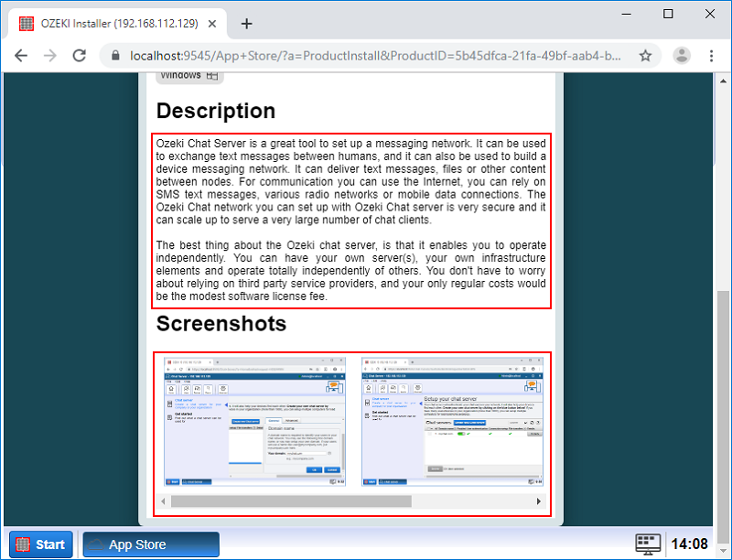Click the page scroll up arrow
The width and height of the screenshot is (732, 560).
coord(723,81)
